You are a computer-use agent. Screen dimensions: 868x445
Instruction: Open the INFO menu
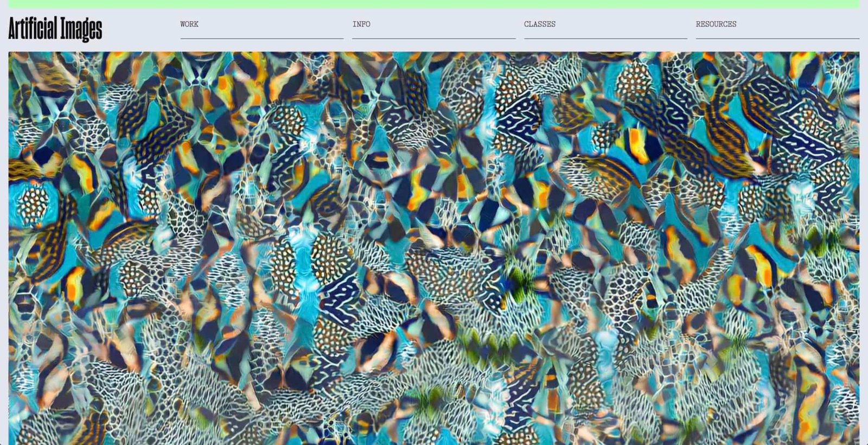(x=361, y=24)
